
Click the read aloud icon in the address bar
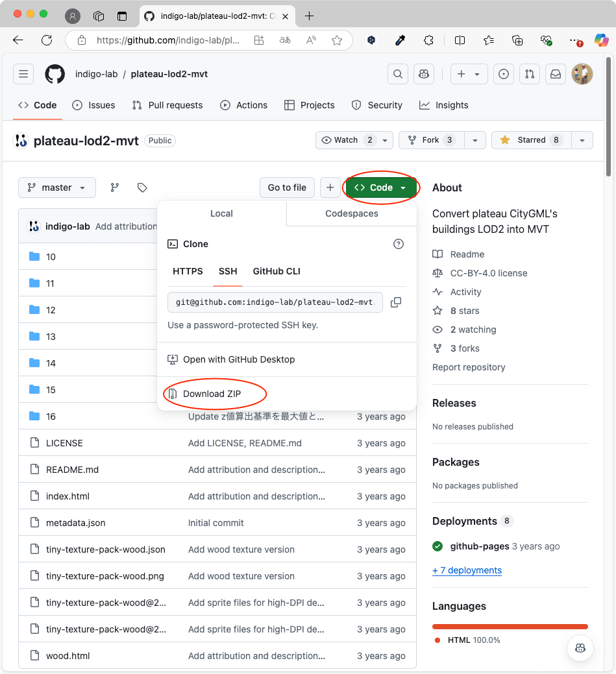(311, 40)
